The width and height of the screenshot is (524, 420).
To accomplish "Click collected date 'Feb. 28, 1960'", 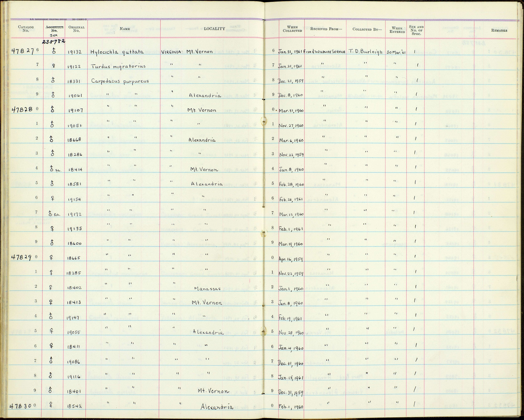I will [x=291, y=184].
